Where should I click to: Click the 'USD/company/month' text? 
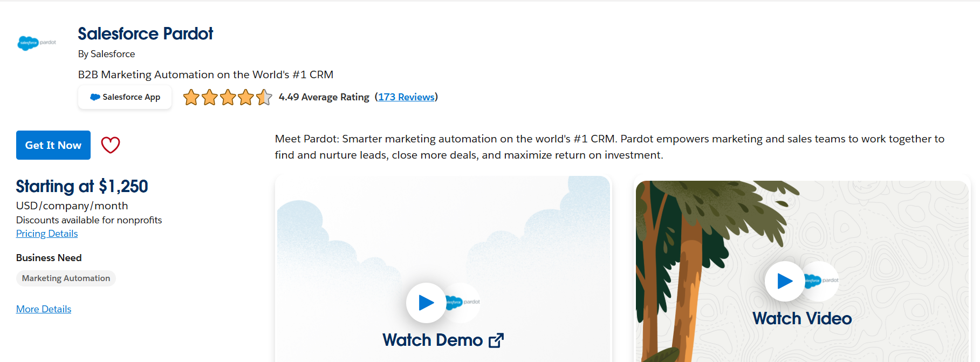(72, 206)
